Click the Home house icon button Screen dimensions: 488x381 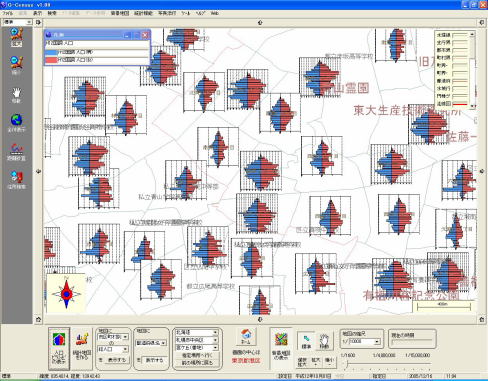[x=246, y=337]
